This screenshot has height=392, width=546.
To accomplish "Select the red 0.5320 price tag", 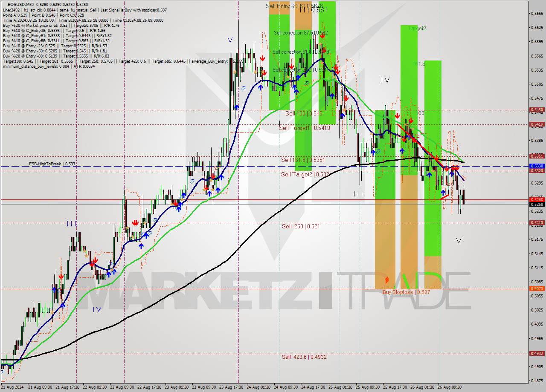I will tap(537, 170).
